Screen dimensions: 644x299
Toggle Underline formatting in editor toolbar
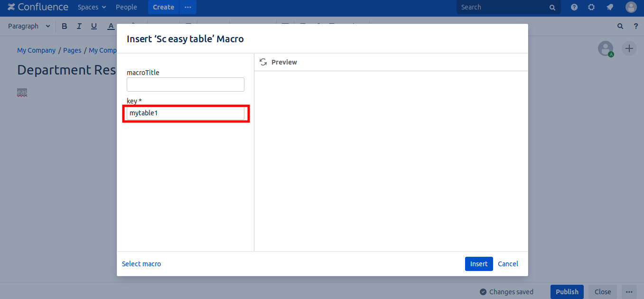coord(94,26)
